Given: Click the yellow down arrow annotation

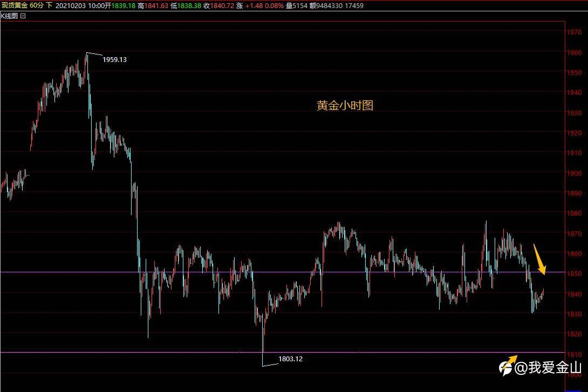Looking at the screenshot, I should [539, 259].
